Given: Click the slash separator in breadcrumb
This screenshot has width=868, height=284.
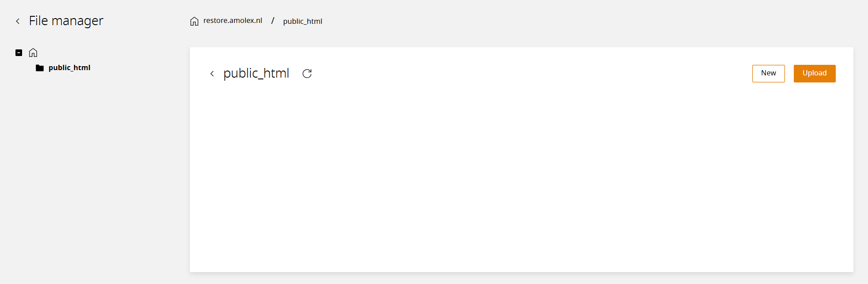Looking at the screenshot, I should click(x=273, y=21).
